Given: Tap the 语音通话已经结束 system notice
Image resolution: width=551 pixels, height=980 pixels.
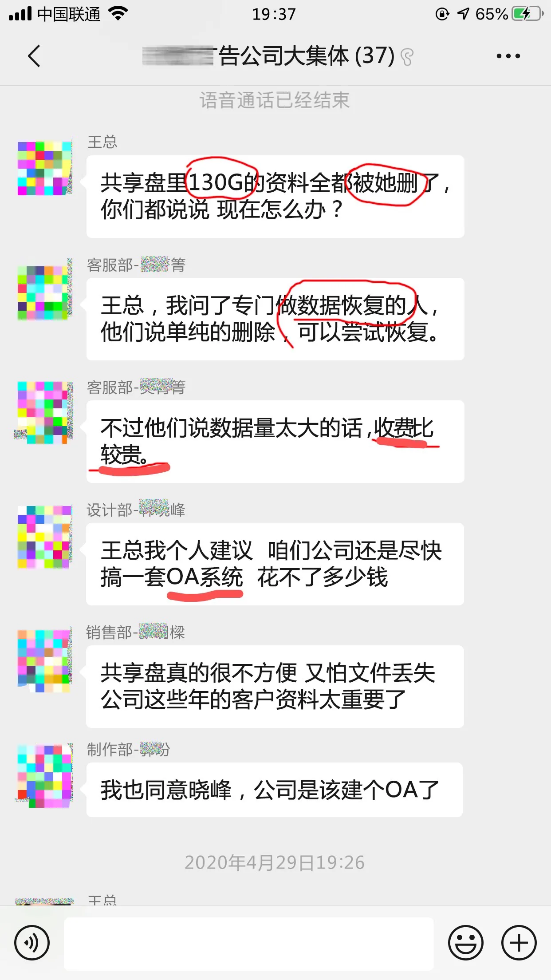Looking at the screenshot, I should point(275,100).
